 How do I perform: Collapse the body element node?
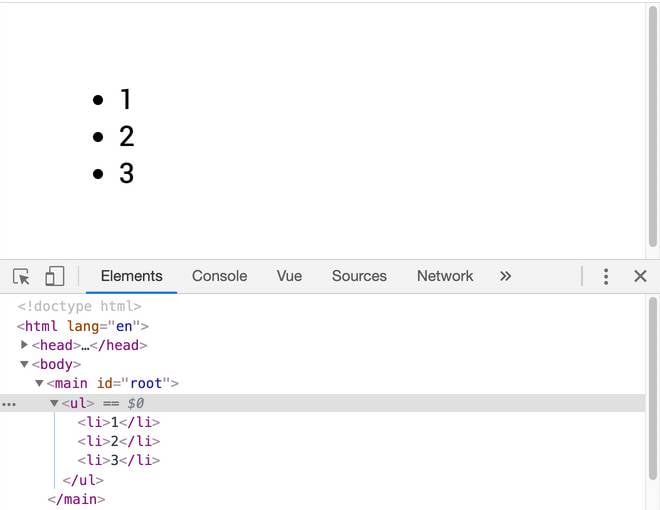tap(25, 364)
